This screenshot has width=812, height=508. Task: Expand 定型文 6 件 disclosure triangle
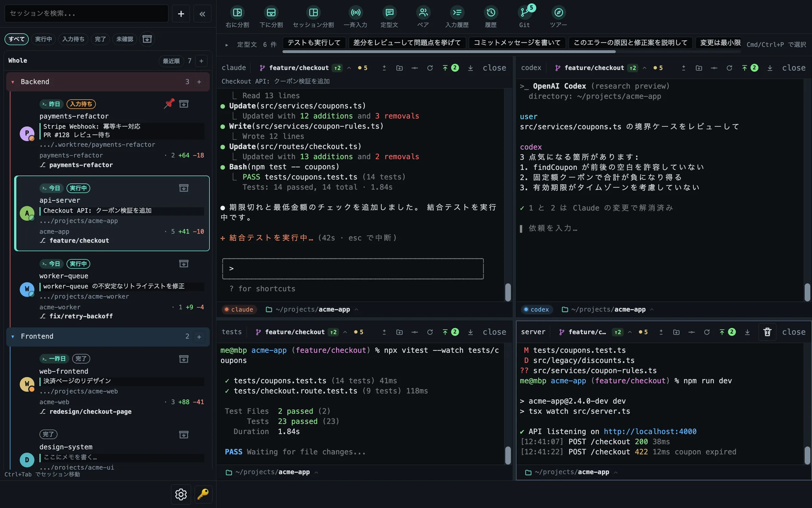coord(227,45)
